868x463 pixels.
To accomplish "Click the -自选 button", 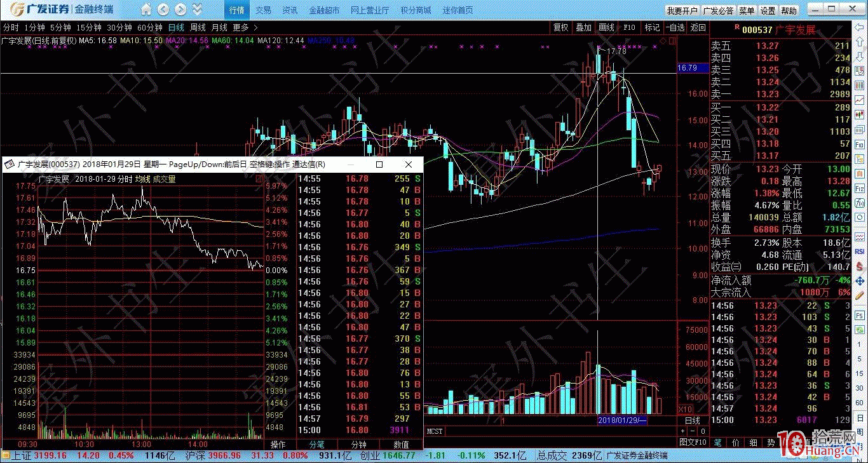I will coord(675,28).
